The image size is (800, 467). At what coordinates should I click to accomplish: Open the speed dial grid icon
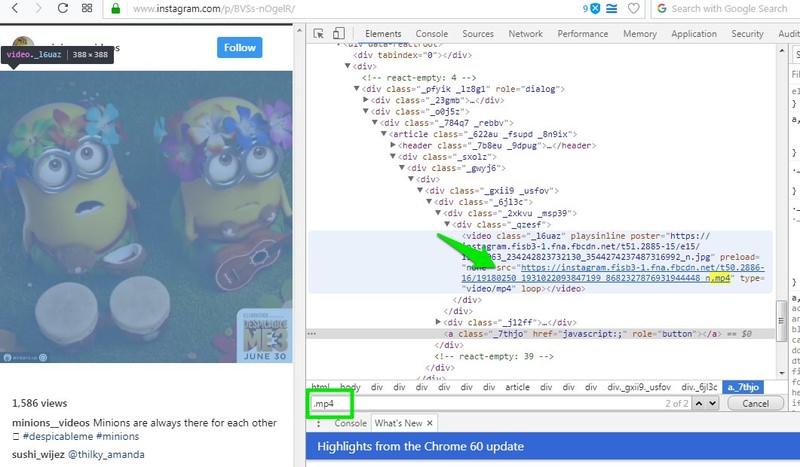click(86, 9)
